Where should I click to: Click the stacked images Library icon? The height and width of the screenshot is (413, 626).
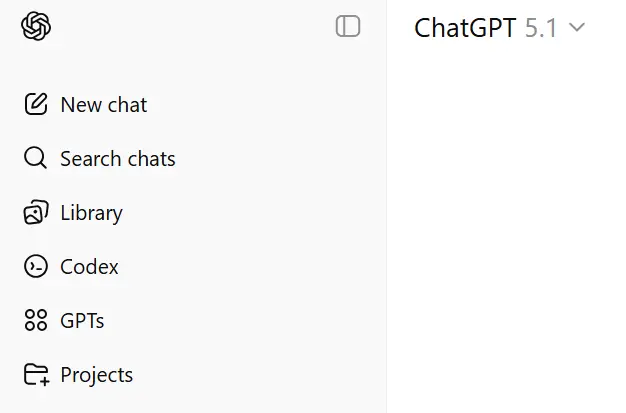(x=36, y=212)
